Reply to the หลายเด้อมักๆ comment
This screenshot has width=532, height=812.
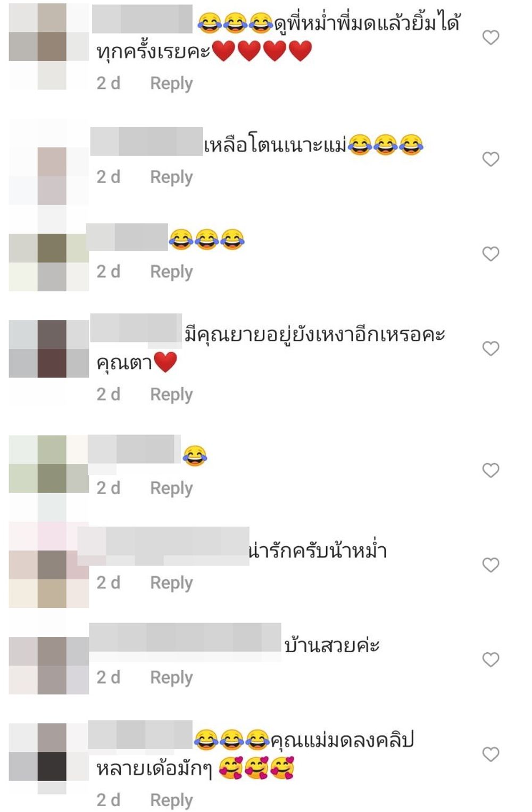tap(171, 800)
